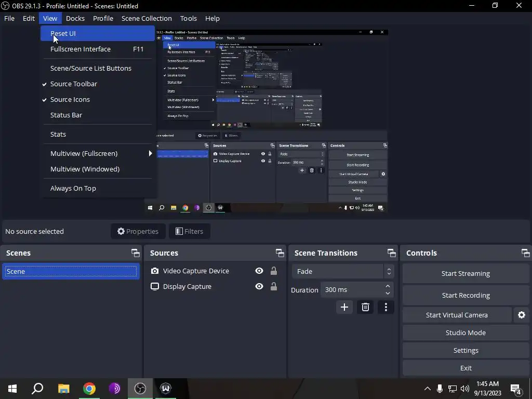Undock the Scenes panel with its float icon
The width and height of the screenshot is (532, 399).
point(136,253)
